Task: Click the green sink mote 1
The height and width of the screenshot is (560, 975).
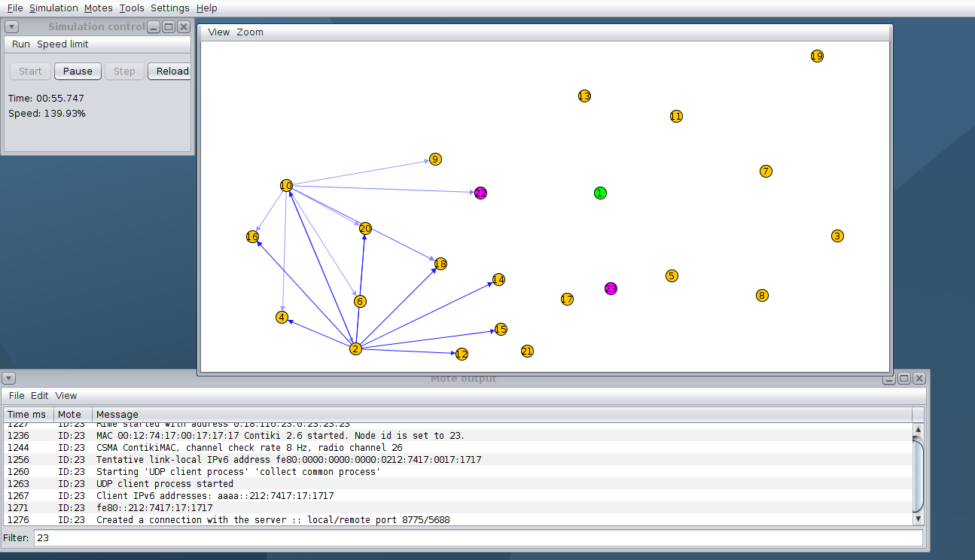Action: point(600,193)
